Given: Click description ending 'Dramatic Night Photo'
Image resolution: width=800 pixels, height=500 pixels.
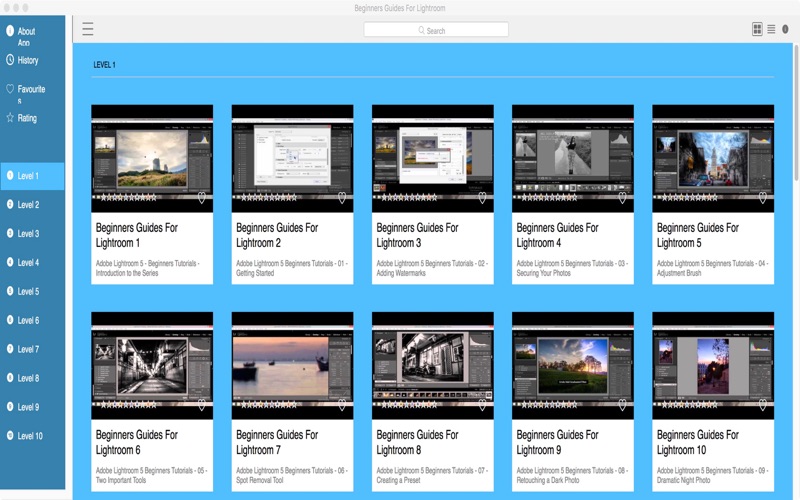Looking at the screenshot, I should pyautogui.click(x=713, y=476).
